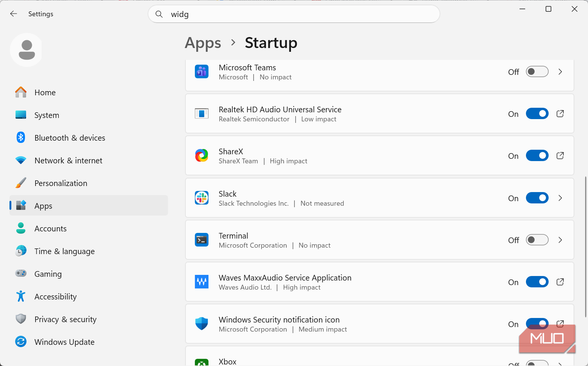Click in the Settings search field
Viewport: 588px width, 366px height.
[x=294, y=14]
